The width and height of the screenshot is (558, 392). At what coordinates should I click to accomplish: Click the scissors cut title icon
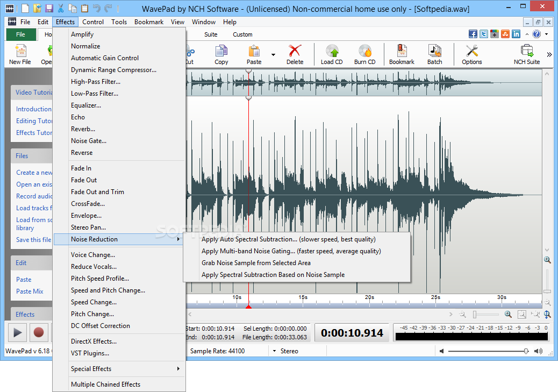click(61, 8)
